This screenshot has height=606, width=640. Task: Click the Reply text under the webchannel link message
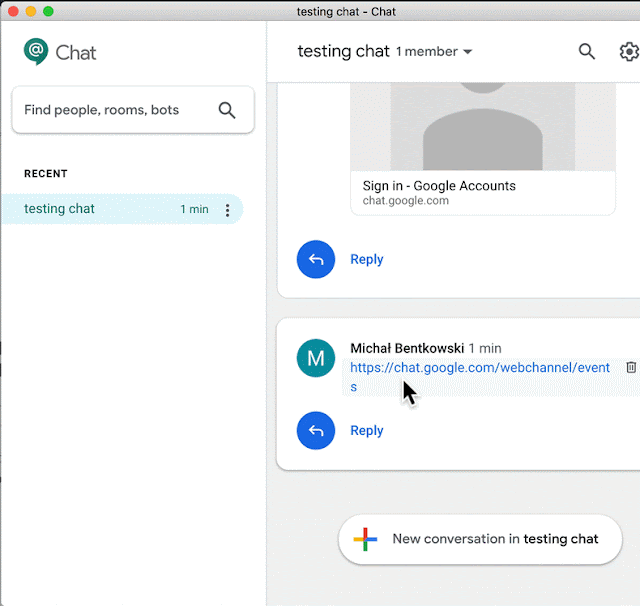coord(367,431)
